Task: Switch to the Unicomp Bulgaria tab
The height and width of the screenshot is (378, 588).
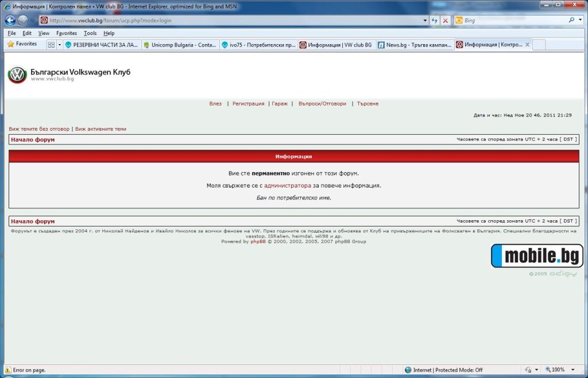Action: pos(180,44)
